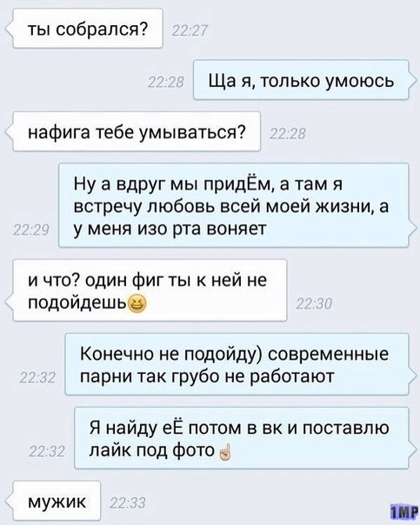Click the 1MP watermark logo

pos(404,510)
